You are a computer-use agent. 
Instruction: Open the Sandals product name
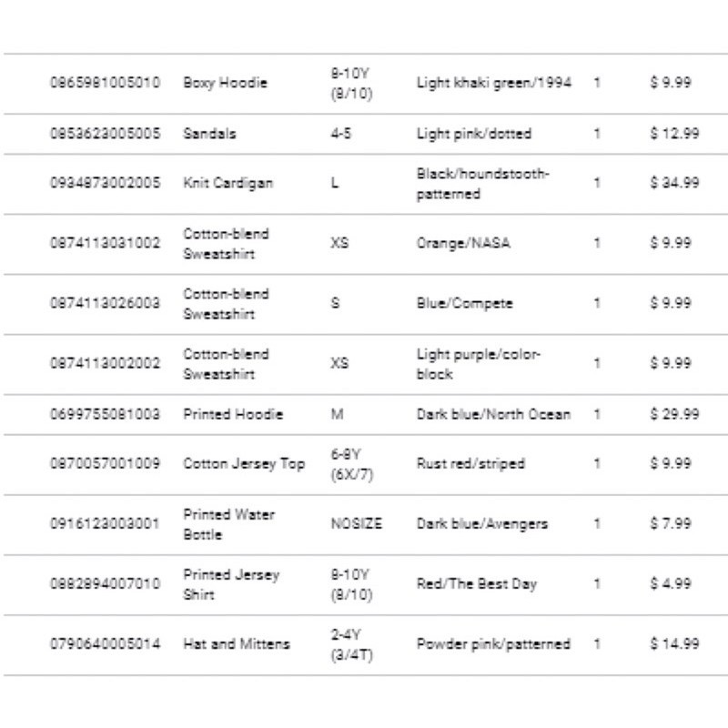point(209,134)
